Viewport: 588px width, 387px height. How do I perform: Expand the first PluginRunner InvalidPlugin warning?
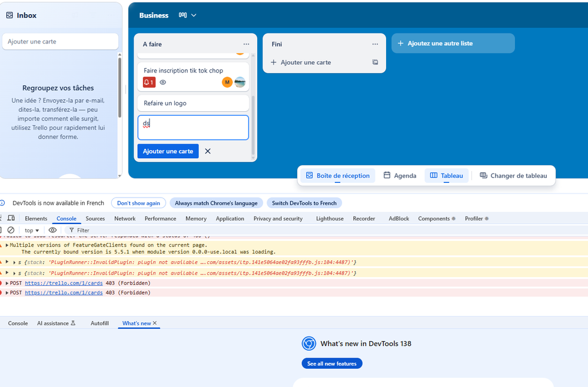pos(7,262)
